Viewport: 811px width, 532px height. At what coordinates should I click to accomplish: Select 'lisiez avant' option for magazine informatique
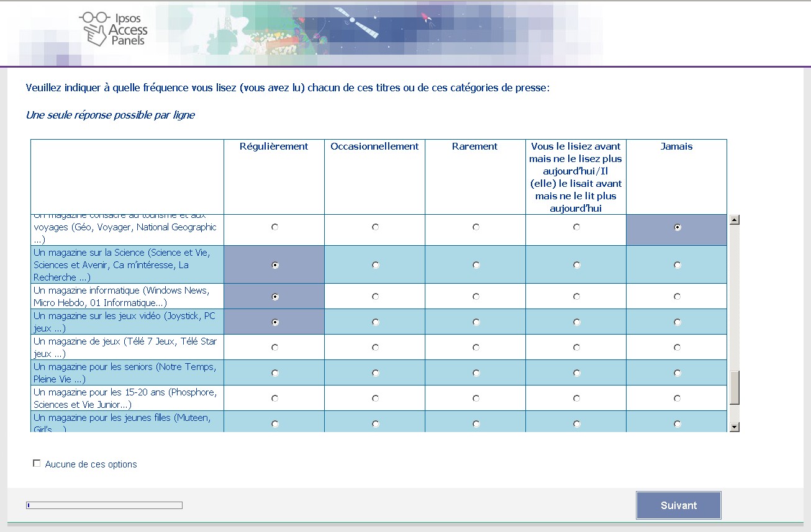pos(576,297)
